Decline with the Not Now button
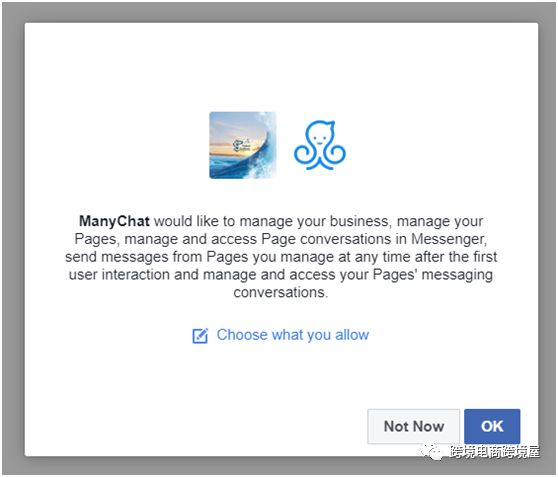Screen dimensions: 558x477 pos(414,426)
